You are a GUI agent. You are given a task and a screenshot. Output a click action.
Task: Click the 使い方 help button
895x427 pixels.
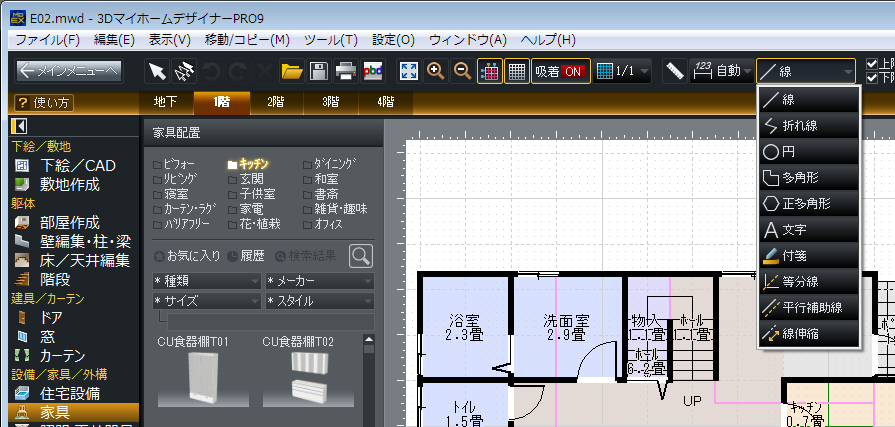coord(43,102)
